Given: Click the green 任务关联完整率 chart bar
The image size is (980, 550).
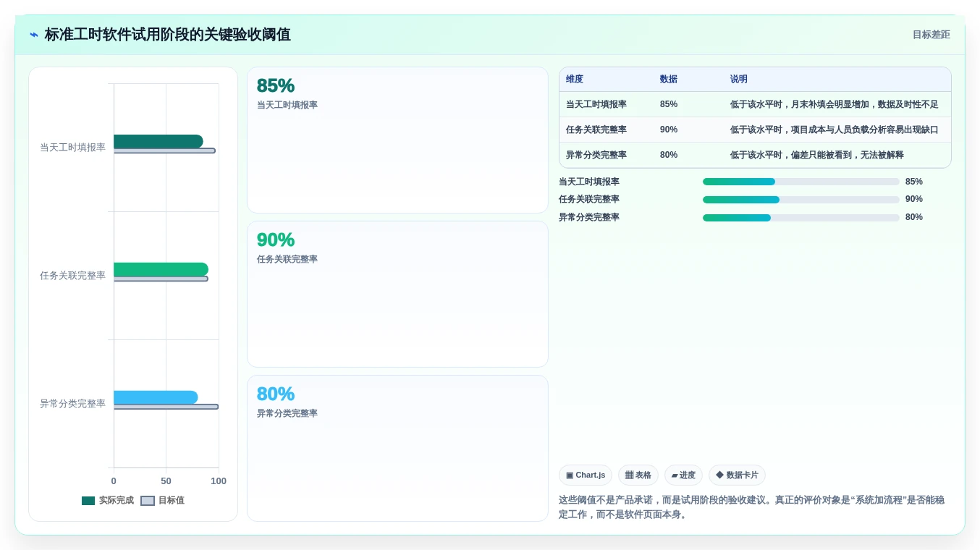Looking at the screenshot, I should click(161, 269).
